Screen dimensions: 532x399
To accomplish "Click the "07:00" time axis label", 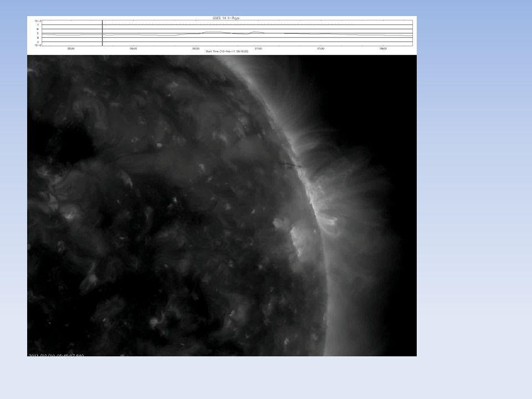I will [x=258, y=49].
